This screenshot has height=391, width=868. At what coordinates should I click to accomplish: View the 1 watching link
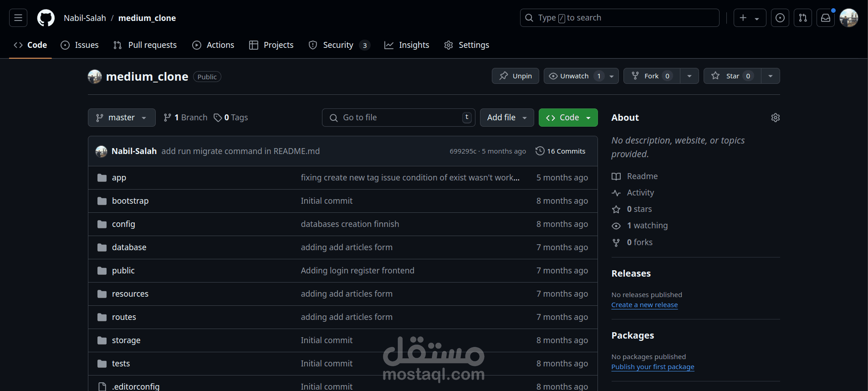(x=639, y=226)
